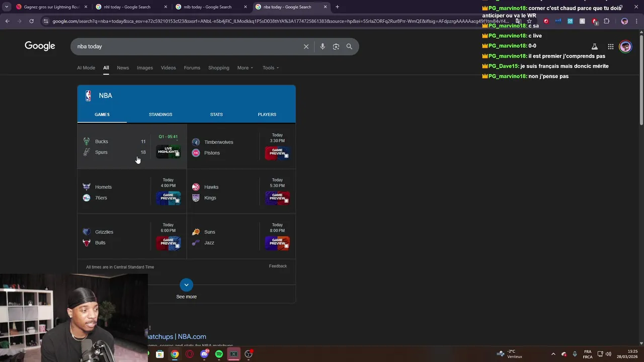Screen dimensions: 644x362
Task: Click the OS extension icon in toolbar
Action: click(x=570, y=21)
